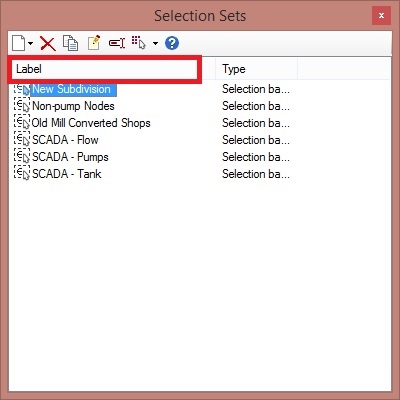Open the Help question mark icon
The width and height of the screenshot is (400, 400).
pyautogui.click(x=172, y=43)
